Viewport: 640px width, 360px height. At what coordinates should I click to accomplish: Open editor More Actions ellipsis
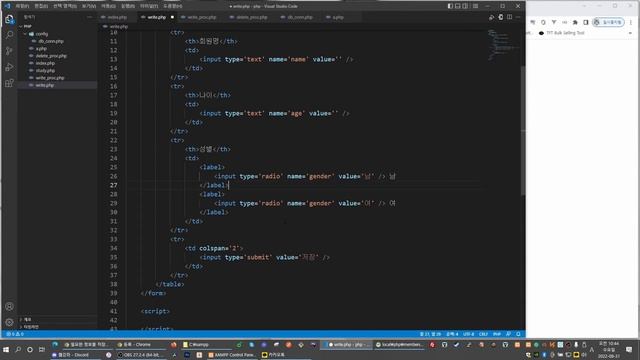(x=518, y=17)
